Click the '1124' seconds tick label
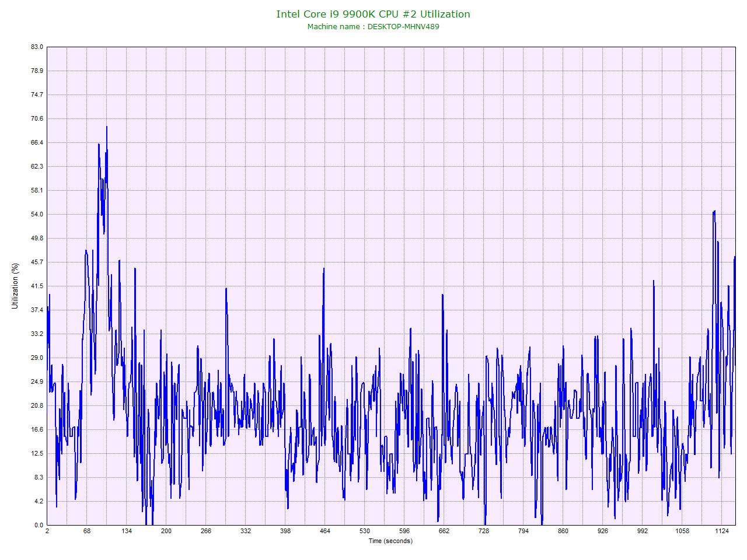This screenshot has height=560, width=747. pos(722,531)
